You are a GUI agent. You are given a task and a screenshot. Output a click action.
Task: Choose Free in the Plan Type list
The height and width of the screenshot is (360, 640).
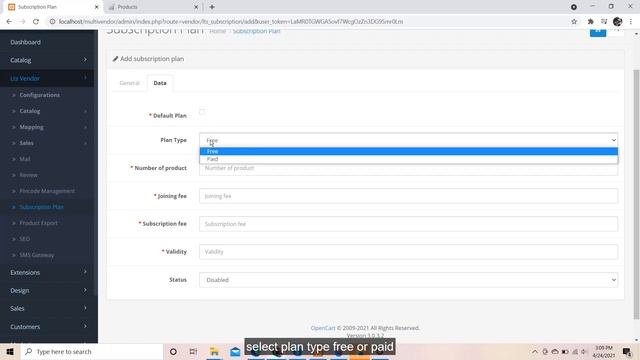[x=409, y=151]
